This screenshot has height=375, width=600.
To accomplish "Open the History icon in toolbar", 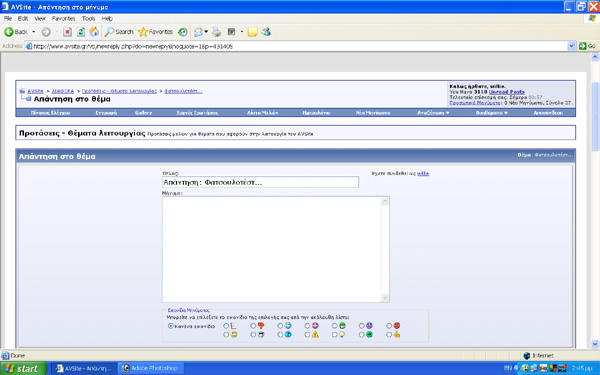I will coord(183,32).
